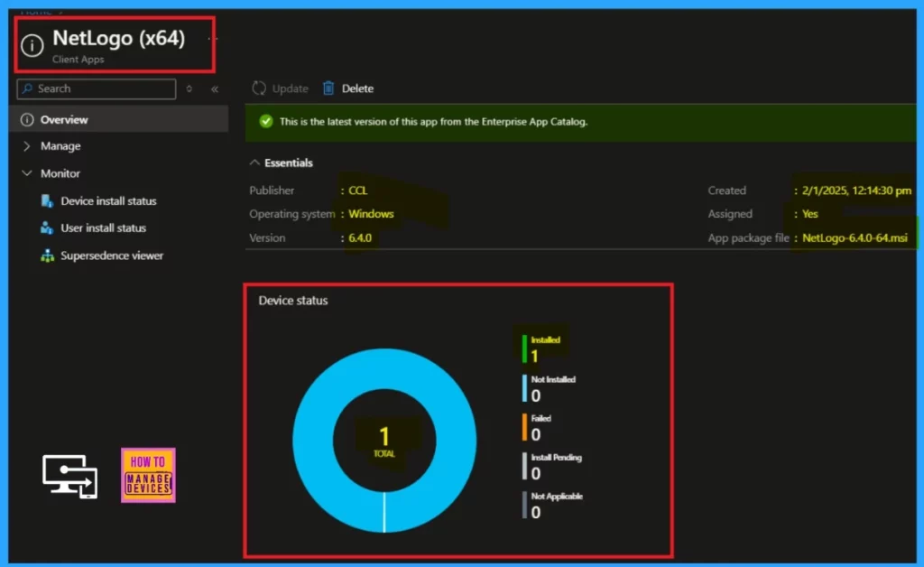
Task: Click the Install Pending legend label
Action: coord(556,458)
